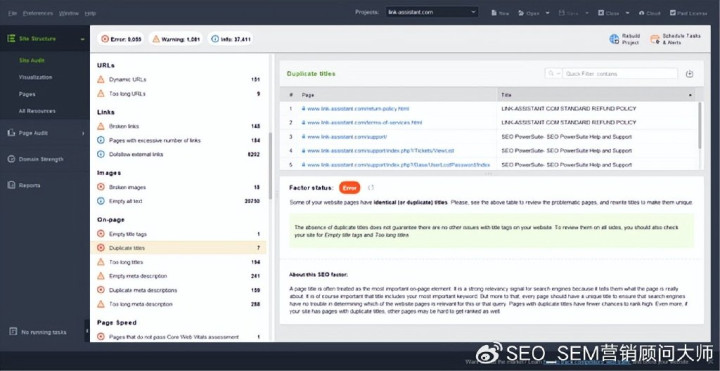Click the Open project toolbar button
The image size is (720, 371).
(x=529, y=13)
